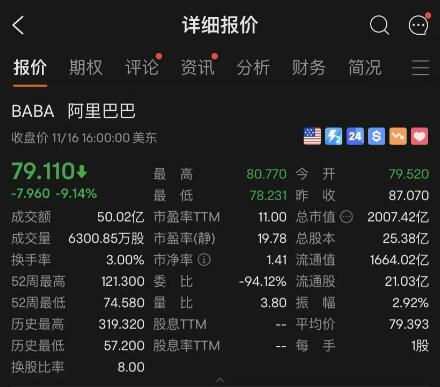Tap the 成交额 value 50.02亿
The height and width of the screenshot is (387, 440).
[x=121, y=217]
